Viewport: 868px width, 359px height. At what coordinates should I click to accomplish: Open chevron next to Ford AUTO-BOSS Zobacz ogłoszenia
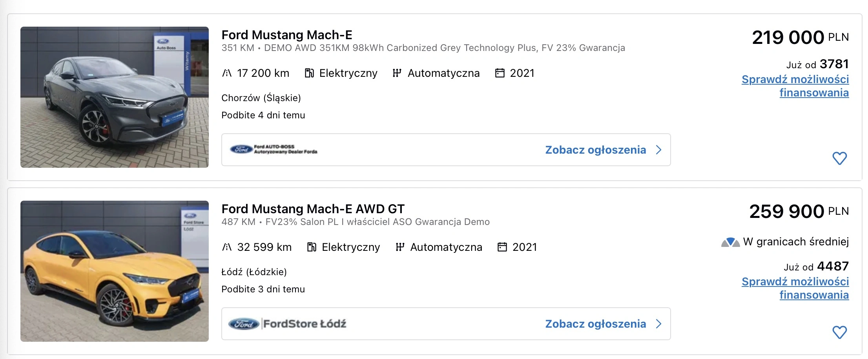click(x=659, y=150)
